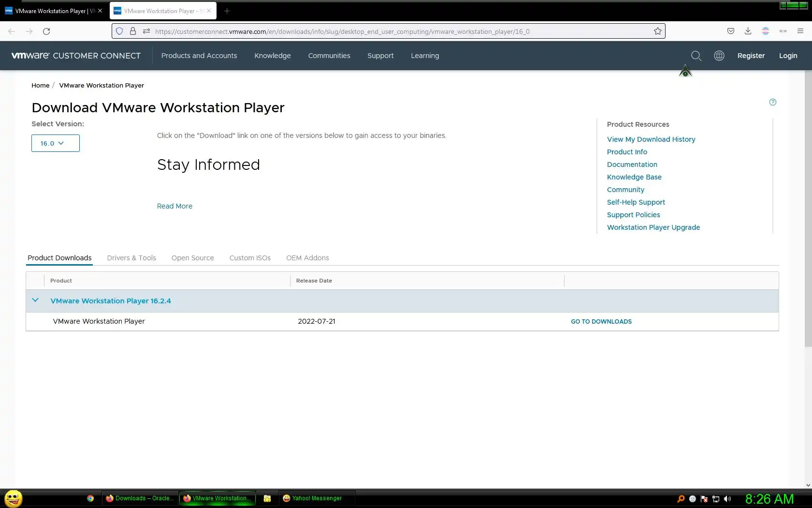Viewport: 812px width, 508px height.
Task: Close the first VMware browser tab
Action: click(x=100, y=11)
